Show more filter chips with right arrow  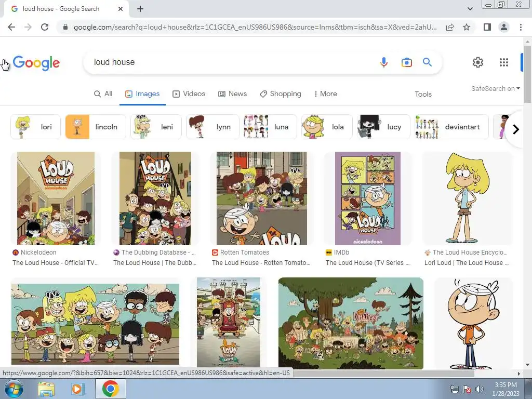[516, 129]
